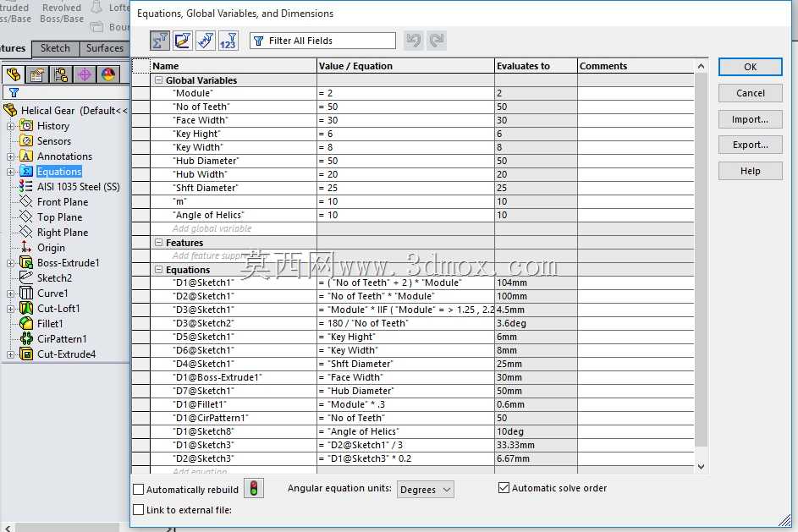Switch to the Surfaces tab
The width and height of the screenshot is (798, 532).
(104, 48)
